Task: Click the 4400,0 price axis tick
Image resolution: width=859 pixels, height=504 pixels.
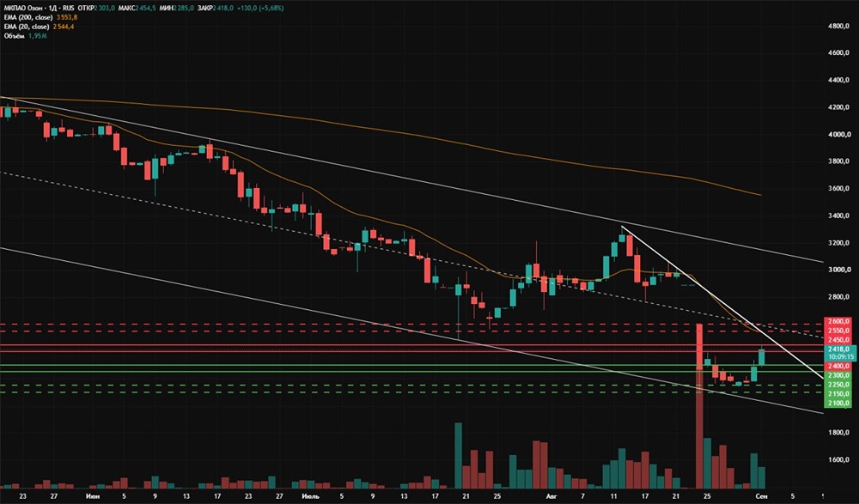Action: [x=838, y=81]
